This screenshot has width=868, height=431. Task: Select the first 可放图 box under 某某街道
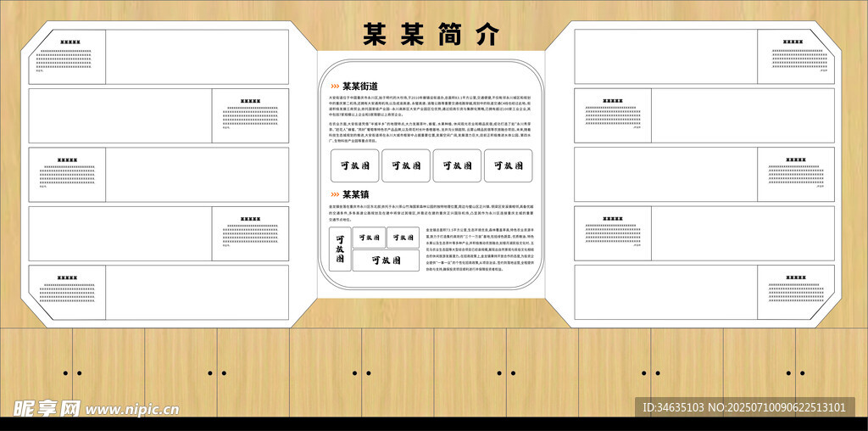coord(353,166)
